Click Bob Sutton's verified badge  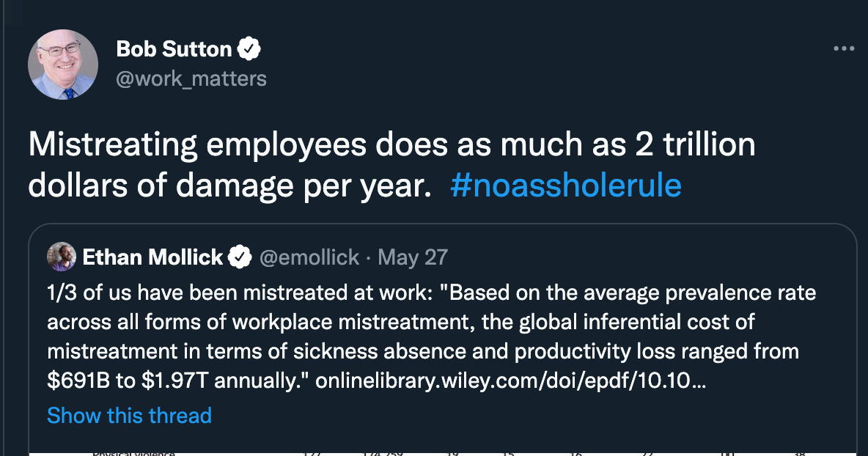249,48
